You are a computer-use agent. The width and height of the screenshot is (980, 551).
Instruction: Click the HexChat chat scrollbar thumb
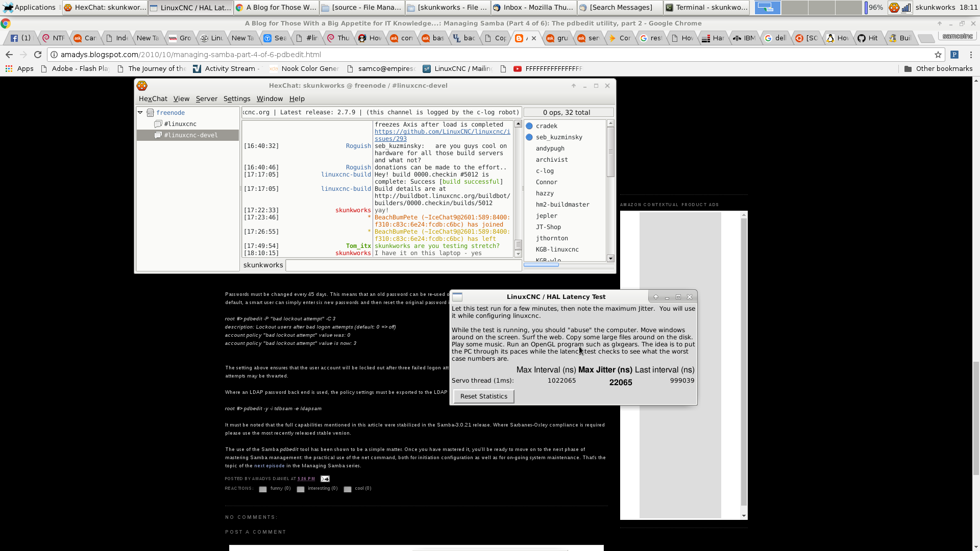click(518, 245)
